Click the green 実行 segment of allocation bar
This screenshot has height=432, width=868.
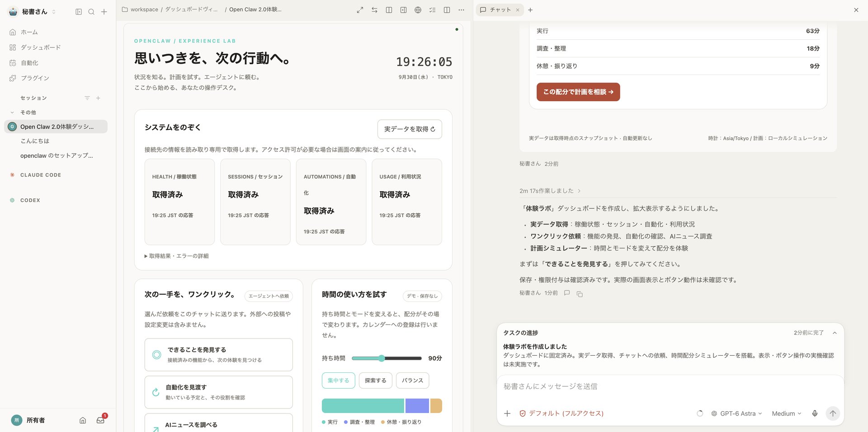[363, 406]
